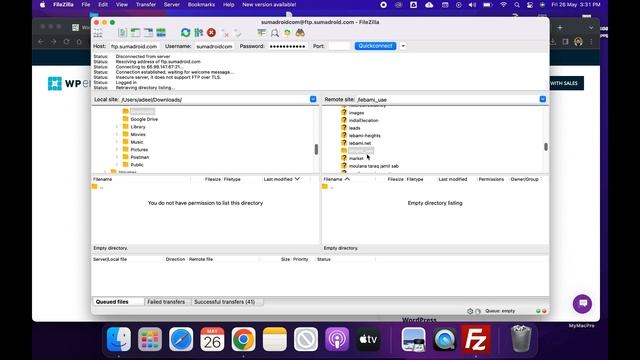Open the Server menu
The width and height of the screenshot is (640, 360).
pyautogui.click(x=171, y=4)
